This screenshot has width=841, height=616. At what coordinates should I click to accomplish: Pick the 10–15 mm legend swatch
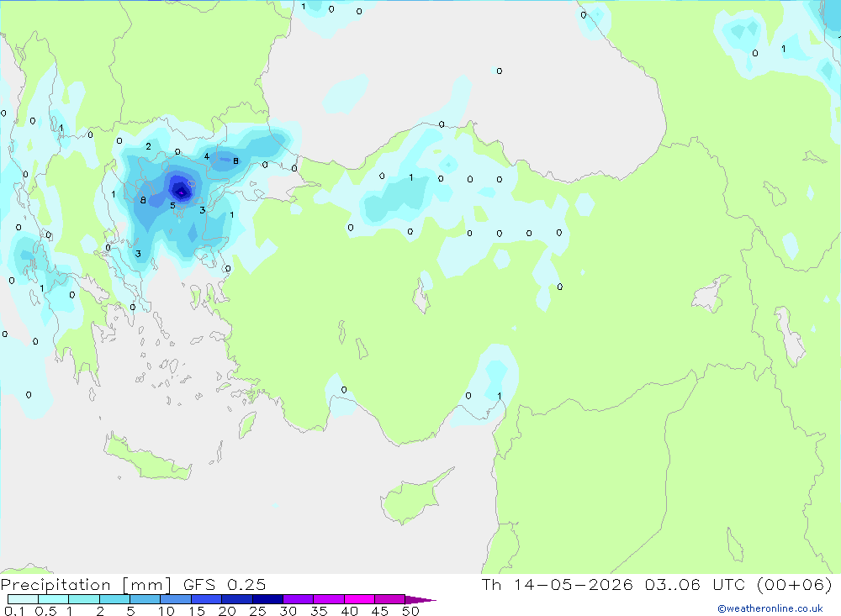tap(176, 599)
